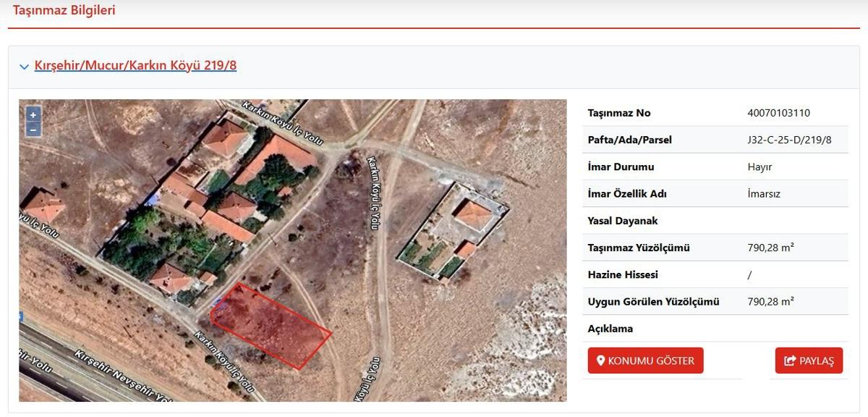This screenshot has height=417, width=868.
Task: Collapse the Karkın Köyü 219/8 section chevron
Action: (25, 67)
